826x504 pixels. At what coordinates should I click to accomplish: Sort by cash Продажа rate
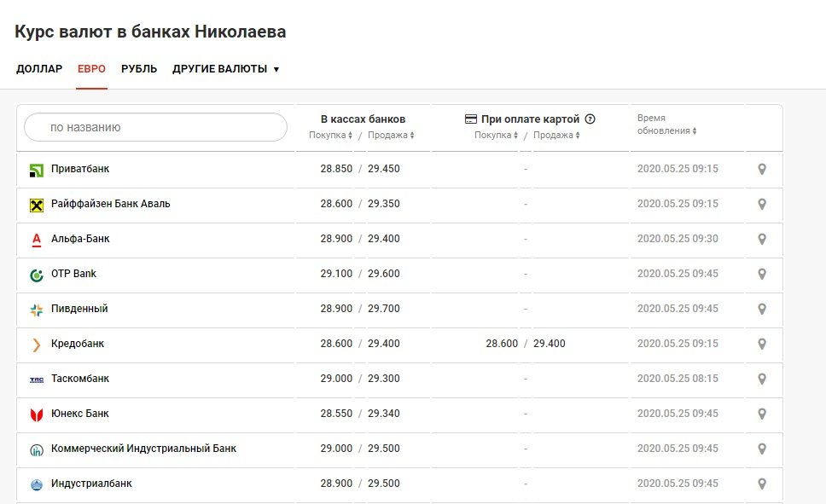pyautogui.click(x=391, y=135)
